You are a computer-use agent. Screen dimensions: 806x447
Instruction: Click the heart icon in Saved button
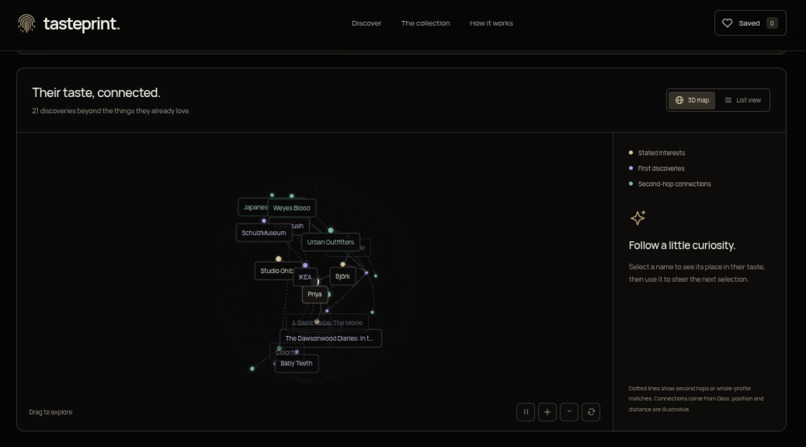pos(727,23)
